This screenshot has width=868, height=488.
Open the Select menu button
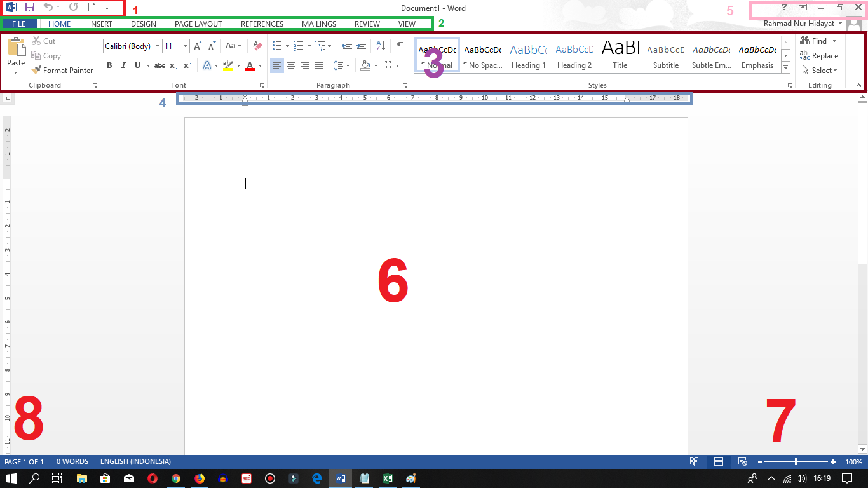(820, 71)
